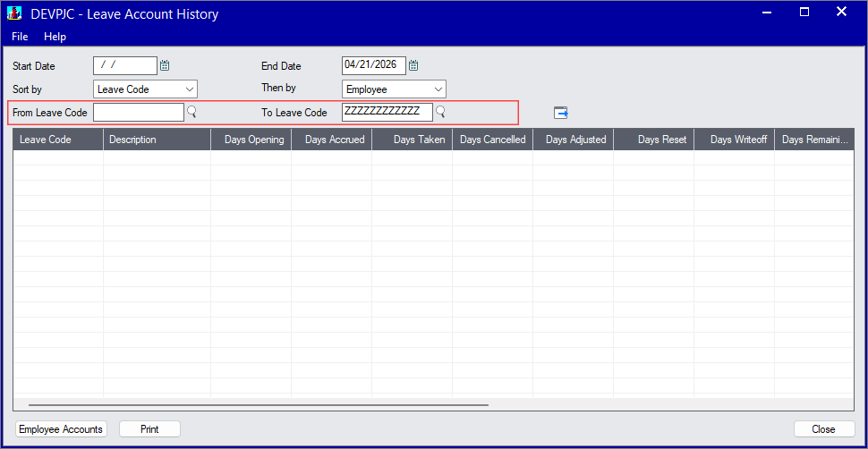Image resolution: width=868 pixels, height=449 pixels.
Task: Click the Employee Accounts button
Action: [61, 429]
